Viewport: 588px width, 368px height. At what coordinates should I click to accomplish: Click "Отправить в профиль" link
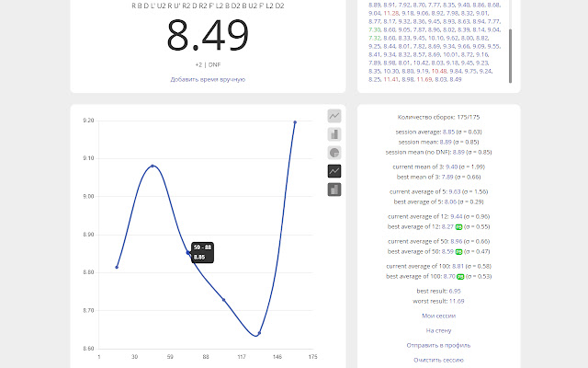point(439,345)
